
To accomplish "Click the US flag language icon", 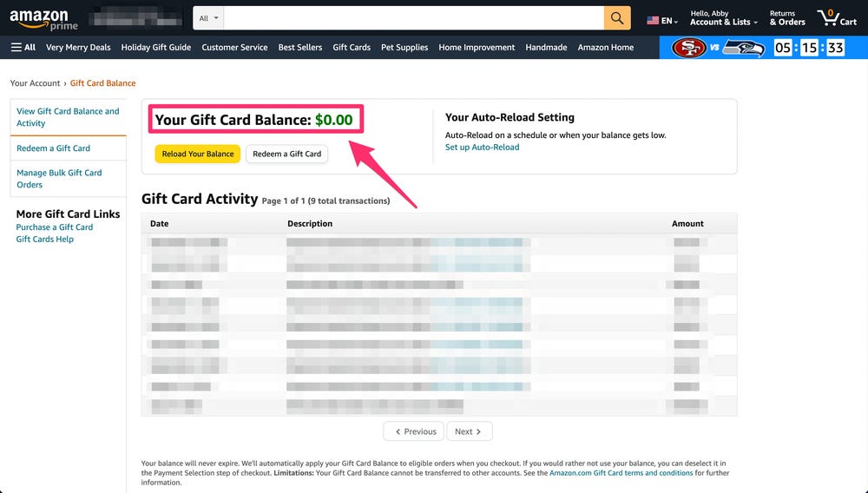I will click(653, 21).
